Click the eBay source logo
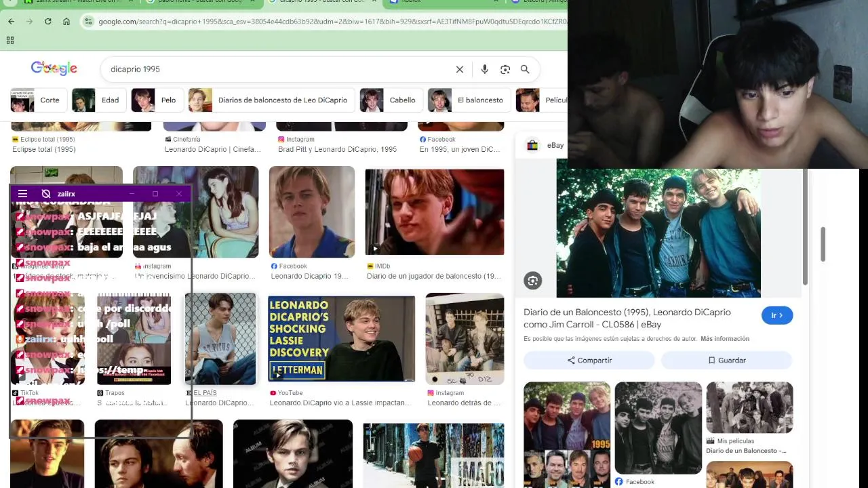Screen dimensions: 868x488 [x=532, y=145]
